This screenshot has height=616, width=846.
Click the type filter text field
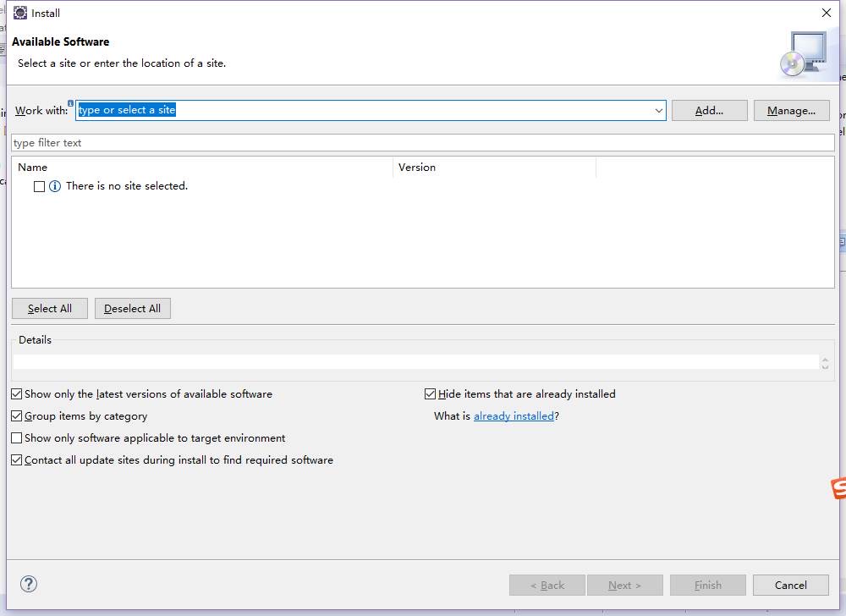pos(422,143)
